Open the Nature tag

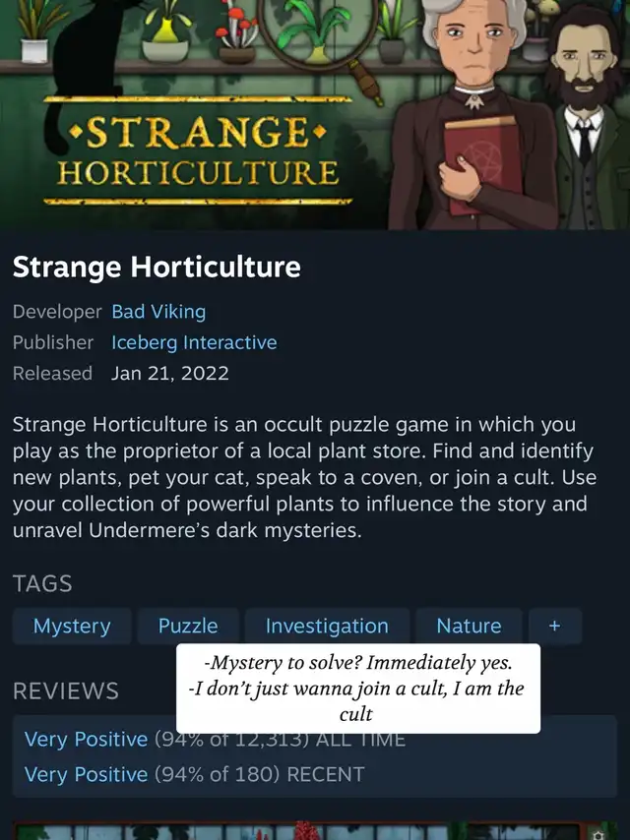[469, 626]
